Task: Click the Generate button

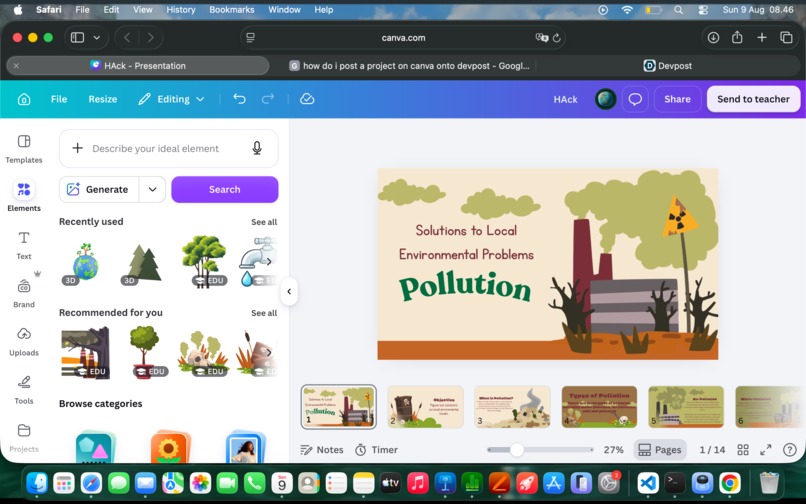Action: 99,189
